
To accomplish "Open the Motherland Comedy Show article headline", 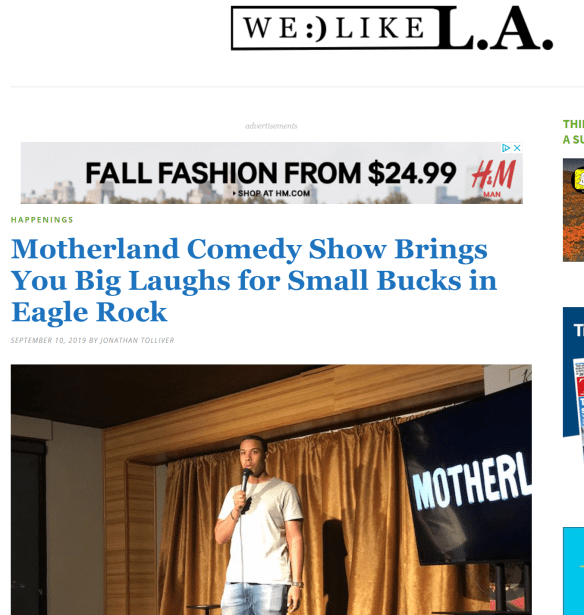I will 254,280.
